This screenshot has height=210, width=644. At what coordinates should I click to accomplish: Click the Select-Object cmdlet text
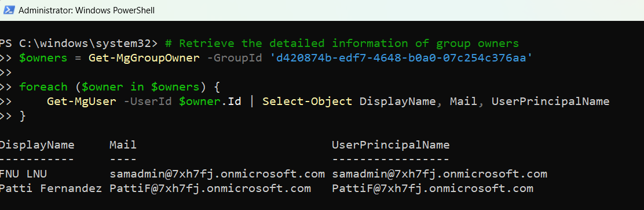point(307,102)
